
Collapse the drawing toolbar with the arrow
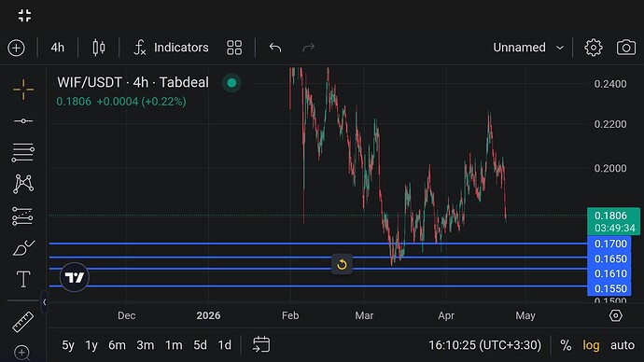45,302
